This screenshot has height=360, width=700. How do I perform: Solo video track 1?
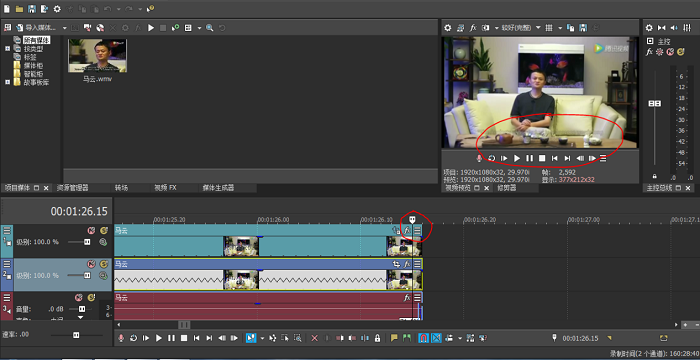coord(104,230)
